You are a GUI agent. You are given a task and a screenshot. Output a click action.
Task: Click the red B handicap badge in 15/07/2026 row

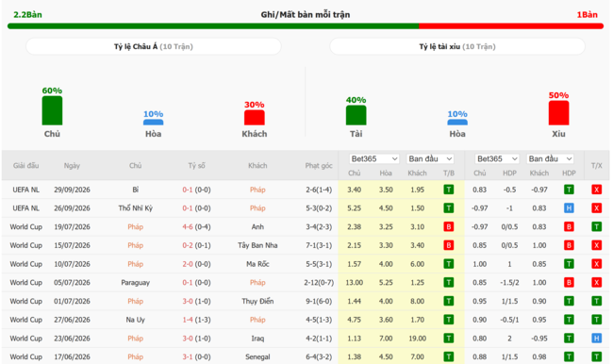point(569,245)
